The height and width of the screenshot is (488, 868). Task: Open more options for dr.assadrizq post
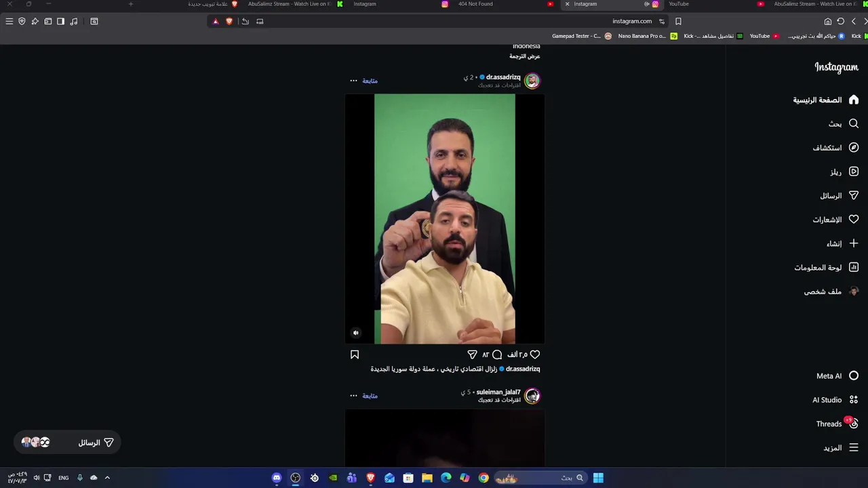(353, 81)
